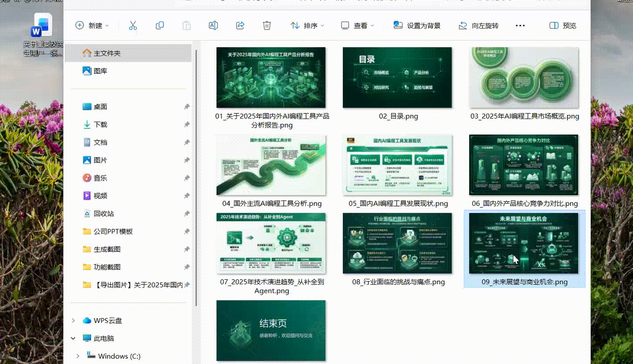Click the Delete trash can icon
The width and height of the screenshot is (633, 364).
[267, 25]
